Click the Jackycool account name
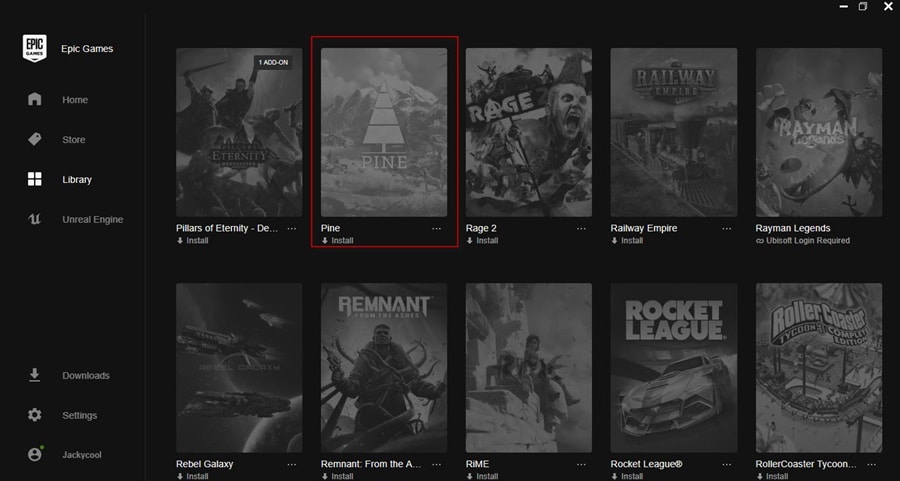Screen dimensions: 900x481 click(82, 455)
